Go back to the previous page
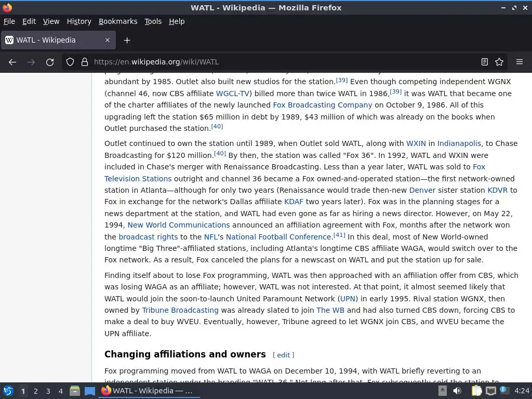 tap(12, 62)
